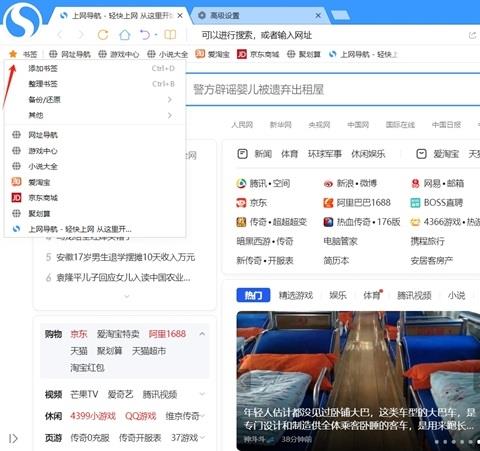Select the 腾讯视频 feed tab
The width and height of the screenshot is (480, 451).
point(414,295)
